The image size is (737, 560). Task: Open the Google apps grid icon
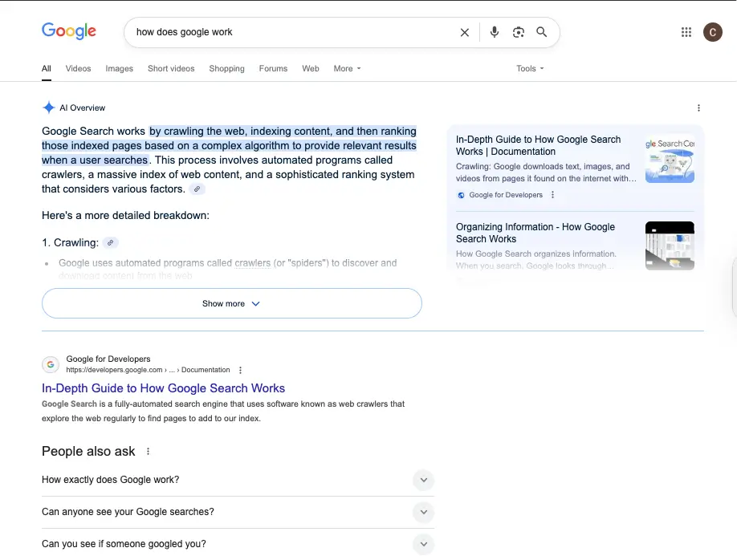(x=686, y=32)
